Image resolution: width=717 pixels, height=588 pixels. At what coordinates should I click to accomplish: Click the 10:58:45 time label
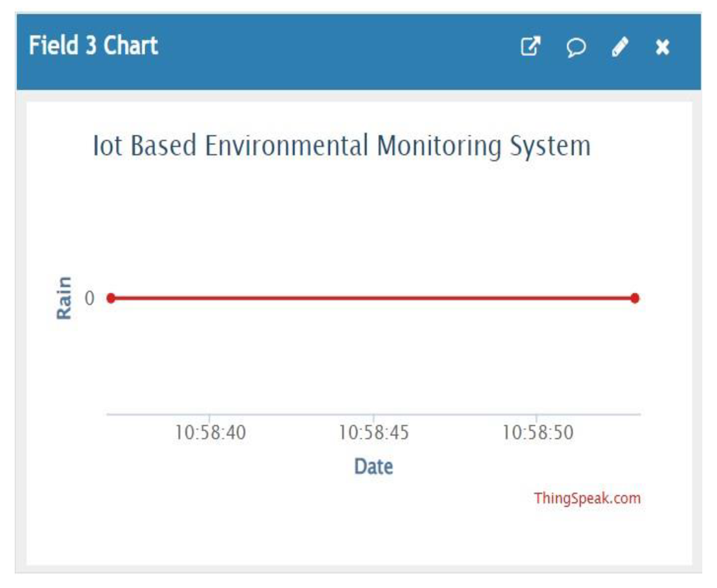coord(373,433)
